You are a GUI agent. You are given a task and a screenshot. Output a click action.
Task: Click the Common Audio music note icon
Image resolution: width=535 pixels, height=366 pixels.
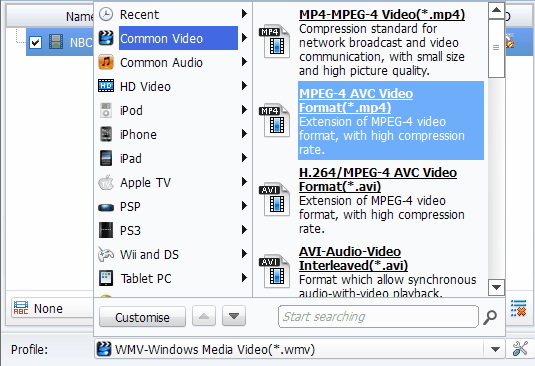(106, 62)
